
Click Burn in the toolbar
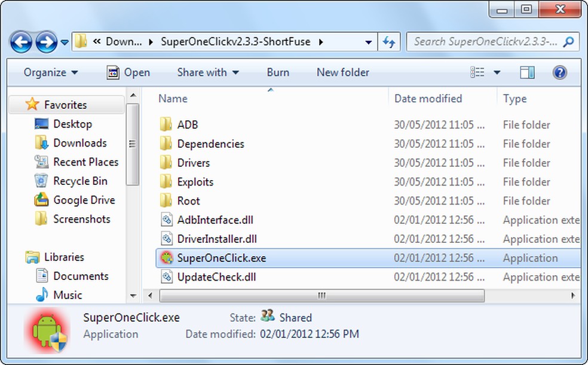(x=278, y=72)
